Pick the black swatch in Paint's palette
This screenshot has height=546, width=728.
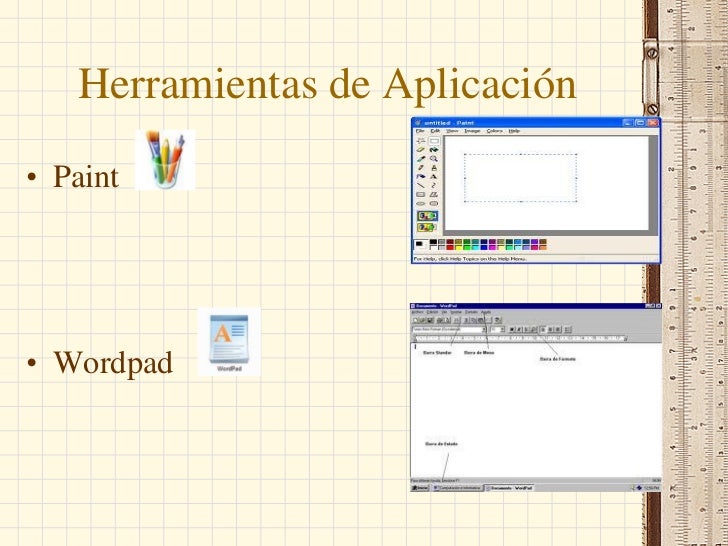(434, 242)
